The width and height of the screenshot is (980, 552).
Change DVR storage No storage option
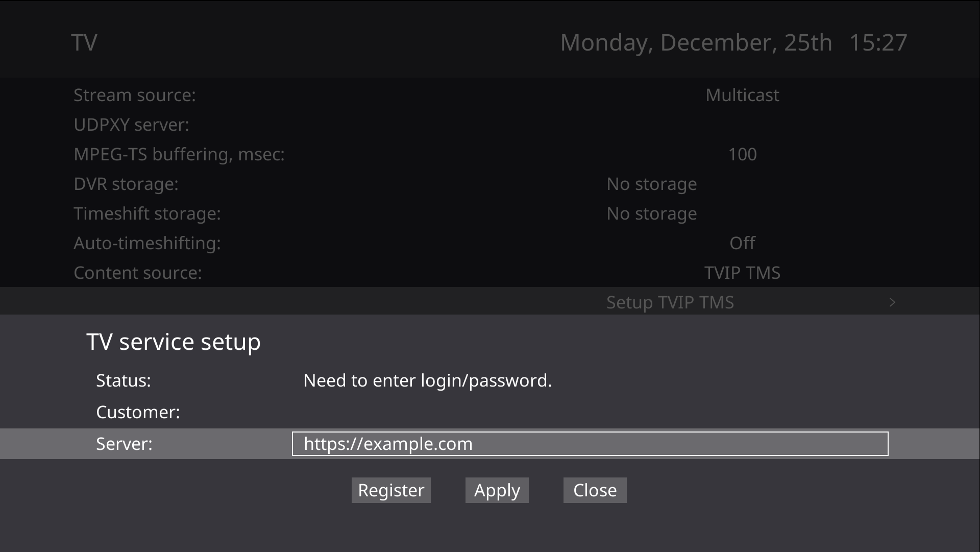click(x=651, y=184)
